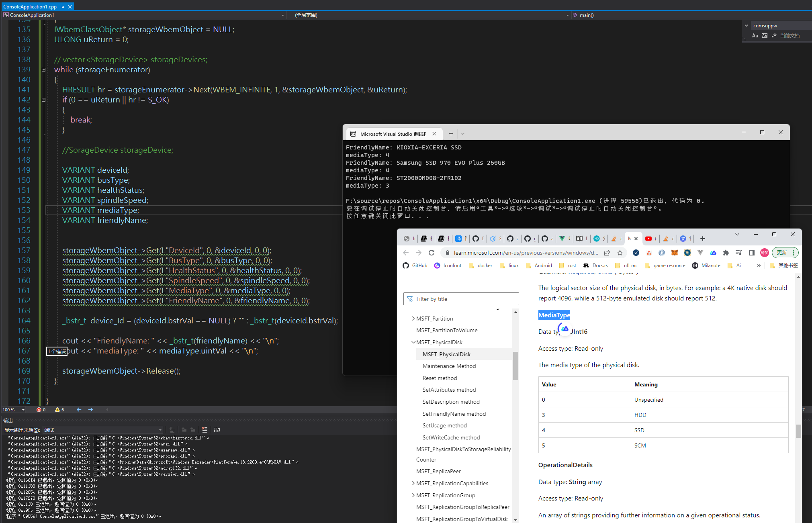
Task: Reload the Microsoft Learn page
Action: click(x=432, y=253)
